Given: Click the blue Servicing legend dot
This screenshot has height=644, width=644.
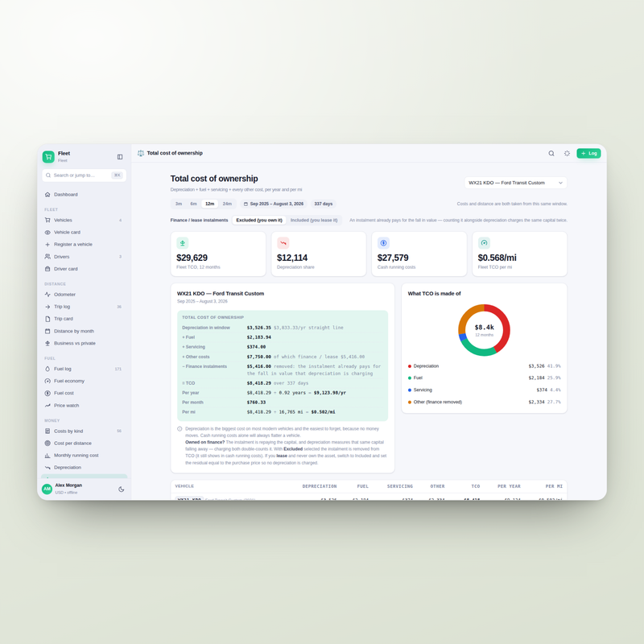Looking at the screenshot, I should (410, 390).
